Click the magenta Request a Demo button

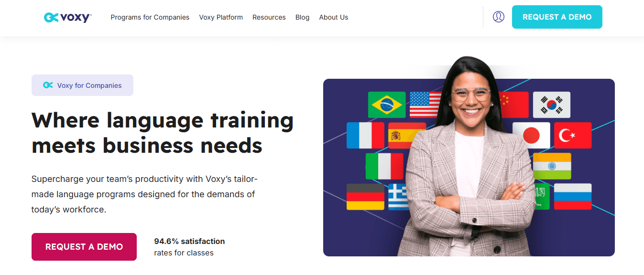[x=84, y=247]
